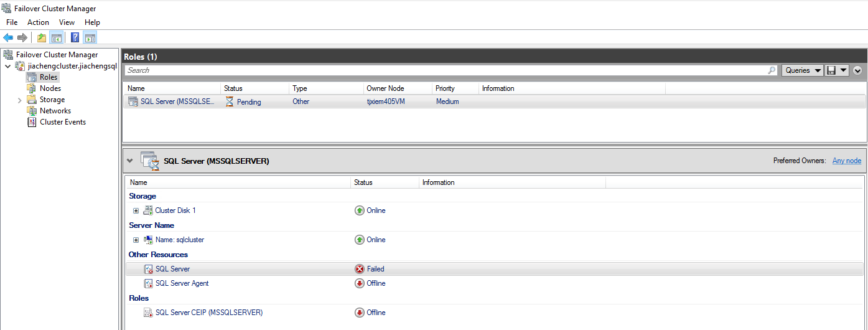Click the gray Forward arrow toolbar icon

click(x=22, y=37)
